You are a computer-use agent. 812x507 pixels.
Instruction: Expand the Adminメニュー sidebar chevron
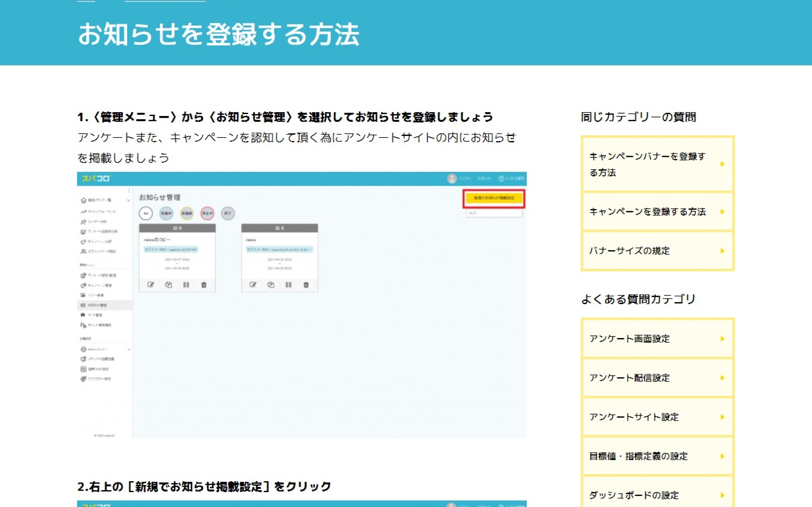(129, 350)
